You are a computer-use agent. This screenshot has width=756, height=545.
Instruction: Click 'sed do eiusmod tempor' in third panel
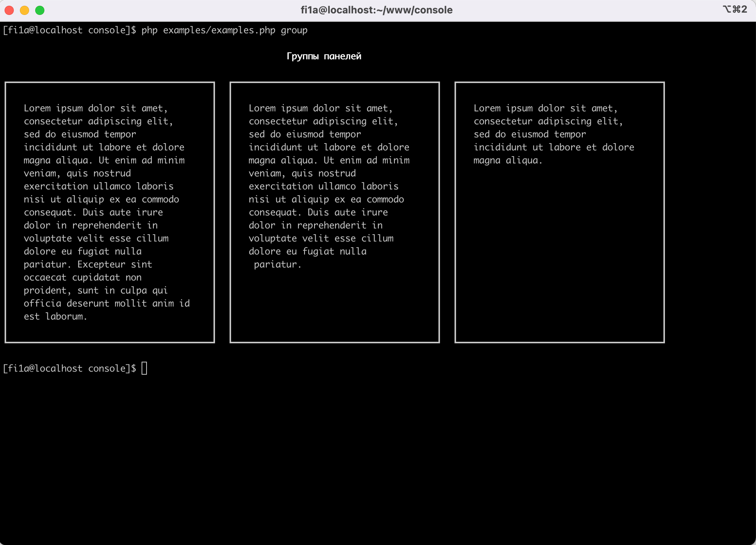[530, 134]
